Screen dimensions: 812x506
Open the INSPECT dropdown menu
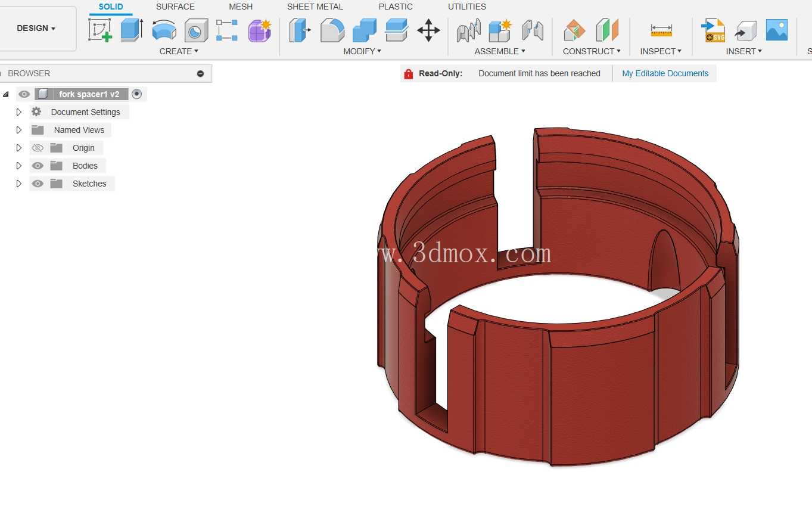pyautogui.click(x=661, y=51)
